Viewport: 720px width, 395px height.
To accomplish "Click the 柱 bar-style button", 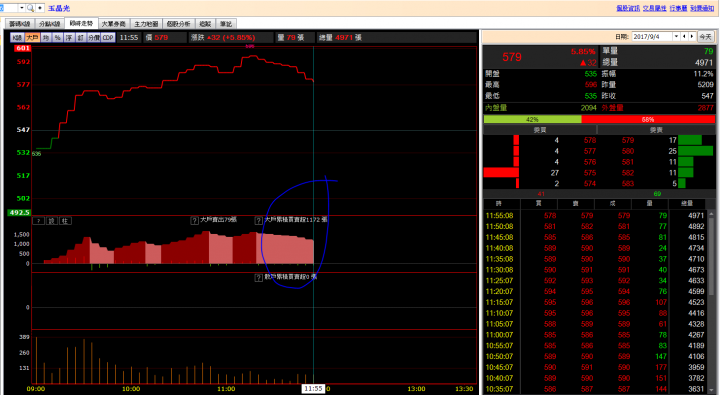I will point(65,221).
